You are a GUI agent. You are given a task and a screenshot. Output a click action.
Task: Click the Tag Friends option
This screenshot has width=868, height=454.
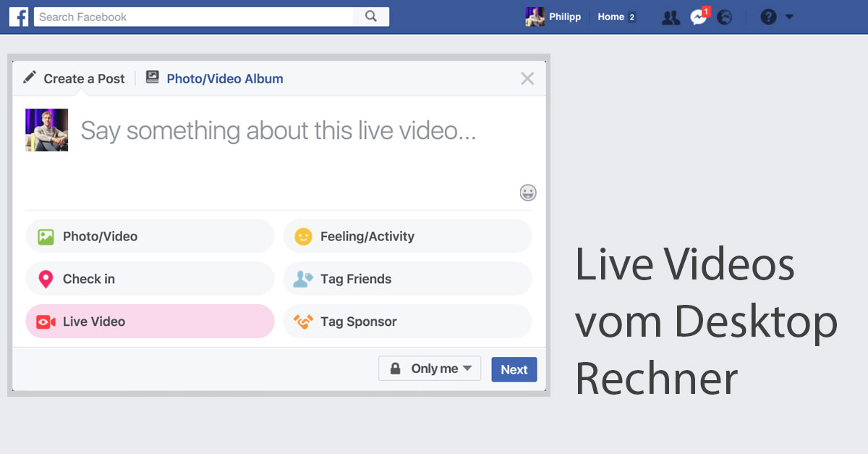(x=407, y=279)
